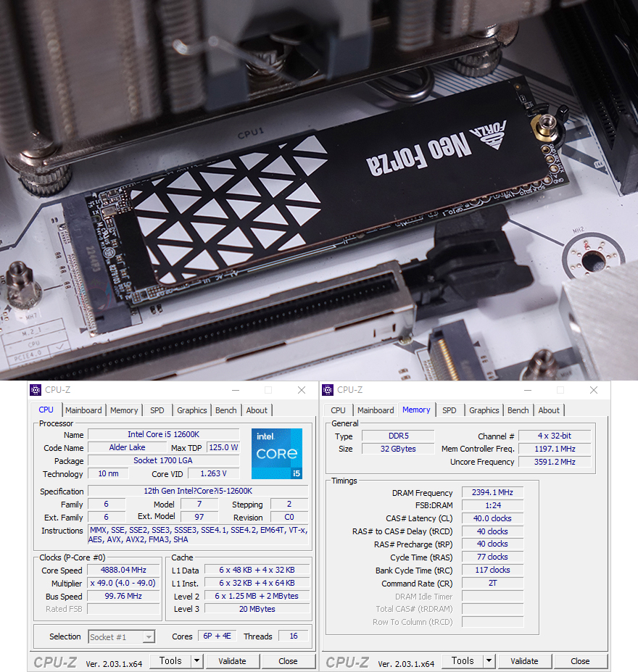This screenshot has width=638, height=672.
Task: Click Package value 'Socket 1700 LGA'
Action: tap(163, 461)
